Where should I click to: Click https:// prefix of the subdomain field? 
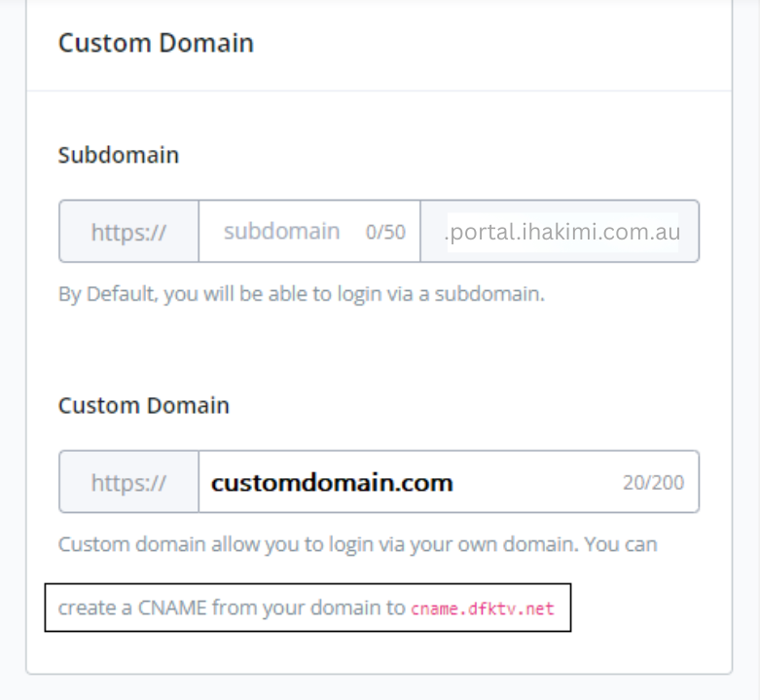128,232
